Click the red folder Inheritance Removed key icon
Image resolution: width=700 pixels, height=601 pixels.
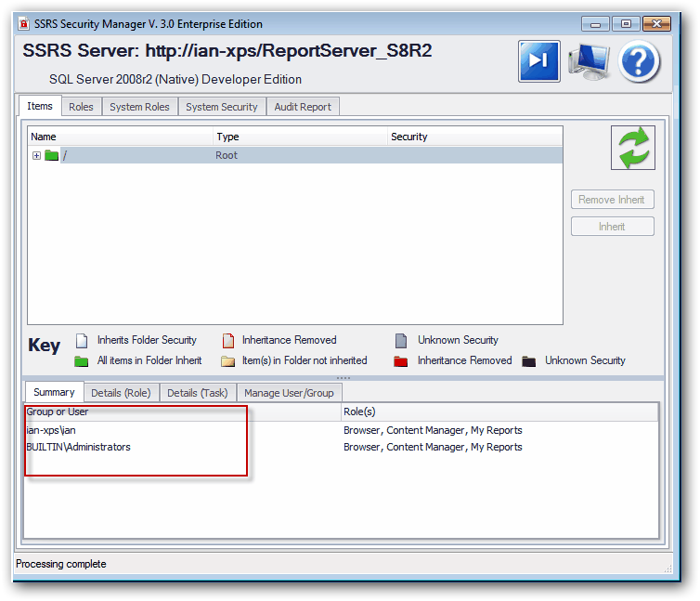400,361
